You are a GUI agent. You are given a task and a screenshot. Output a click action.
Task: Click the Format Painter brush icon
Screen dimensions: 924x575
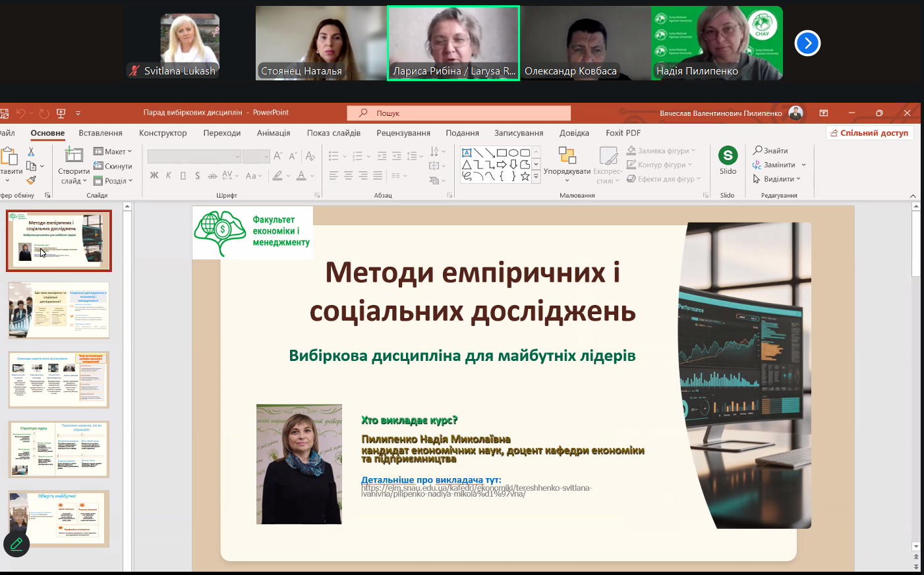pyautogui.click(x=31, y=180)
